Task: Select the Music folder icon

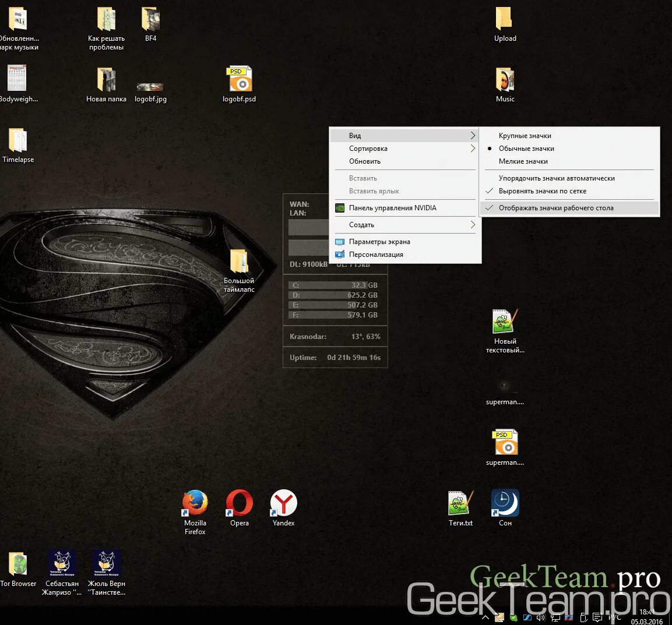Action: [505, 85]
